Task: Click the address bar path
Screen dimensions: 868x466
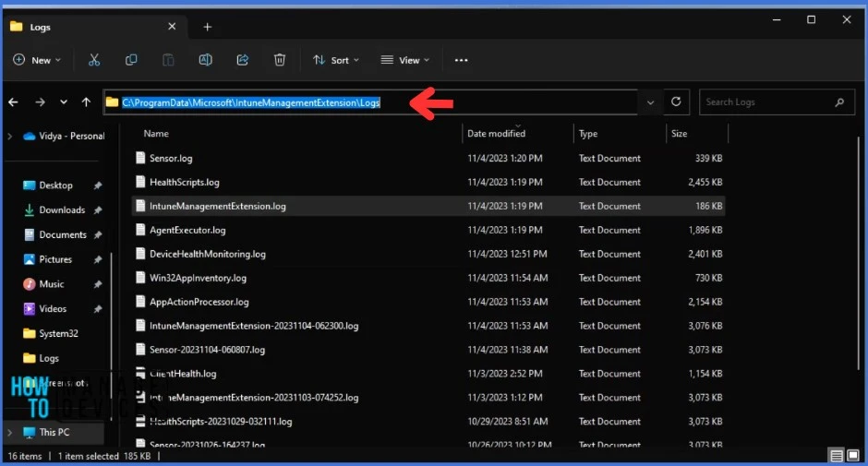Action: click(x=251, y=102)
